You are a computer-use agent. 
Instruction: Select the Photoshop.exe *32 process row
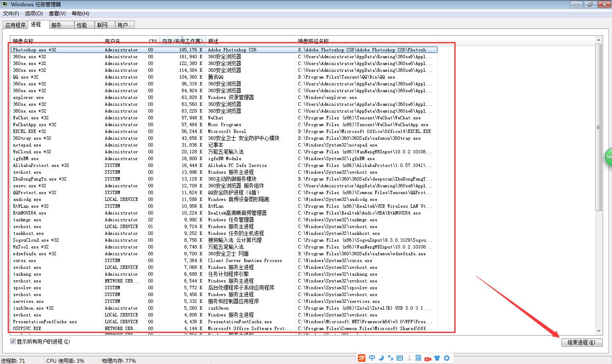[x=224, y=50]
